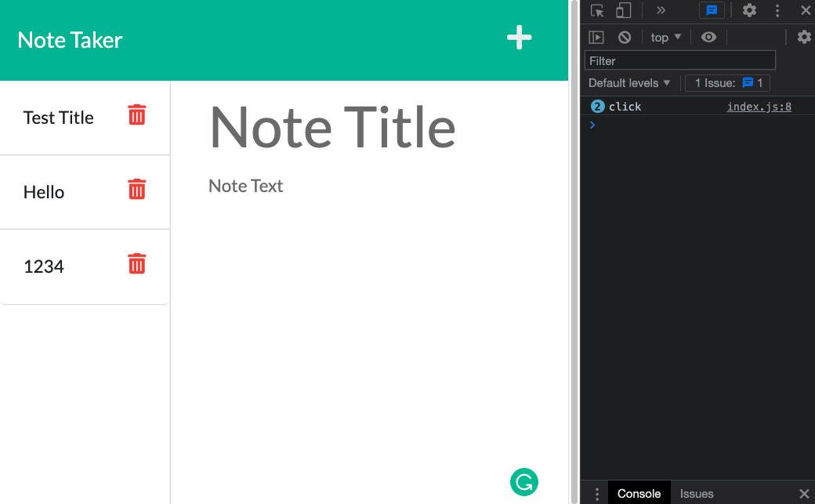Activate the DevTools inspect element tool
The width and height of the screenshot is (815, 504).
(596, 10)
